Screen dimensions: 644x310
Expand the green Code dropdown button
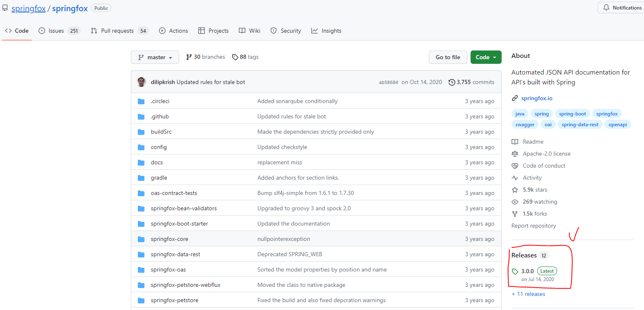coord(486,57)
